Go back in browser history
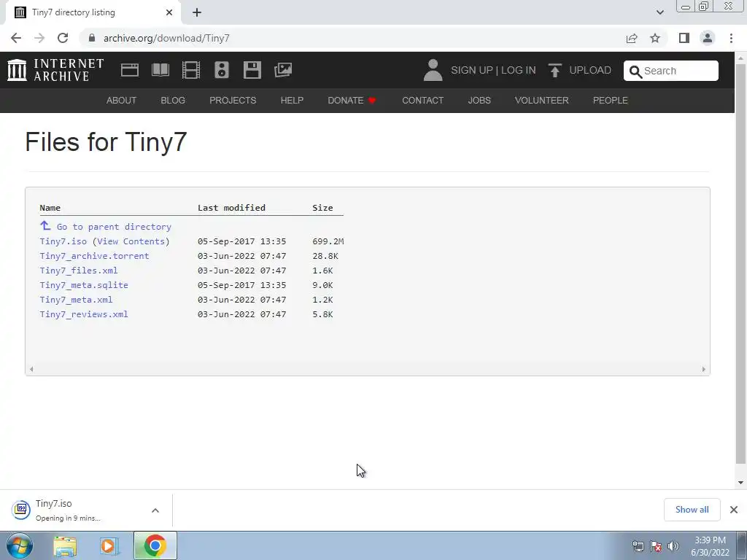 coord(16,38)
